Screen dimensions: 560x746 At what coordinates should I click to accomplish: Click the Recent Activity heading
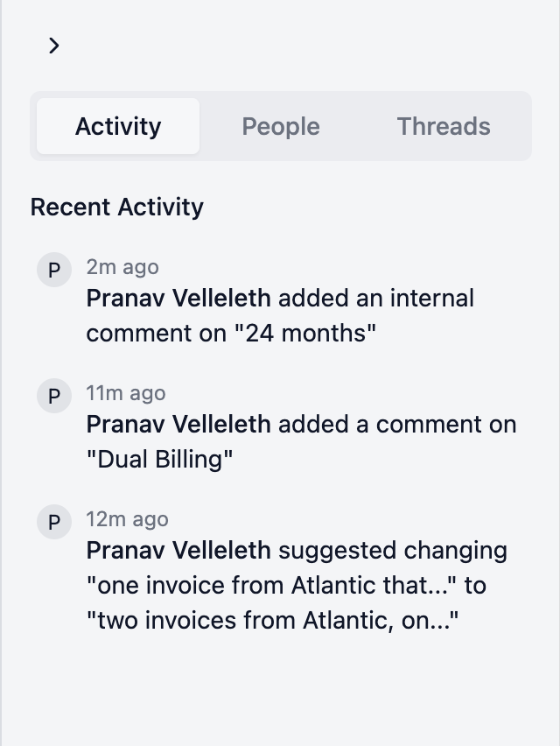117,208
